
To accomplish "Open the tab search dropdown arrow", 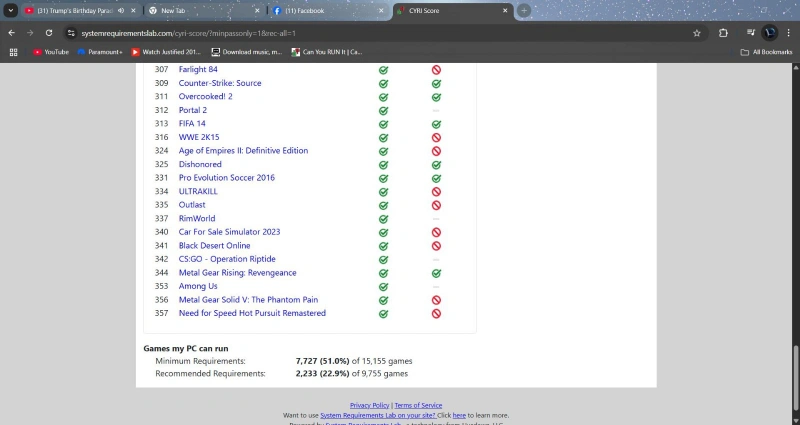I will tap(10, 10).
